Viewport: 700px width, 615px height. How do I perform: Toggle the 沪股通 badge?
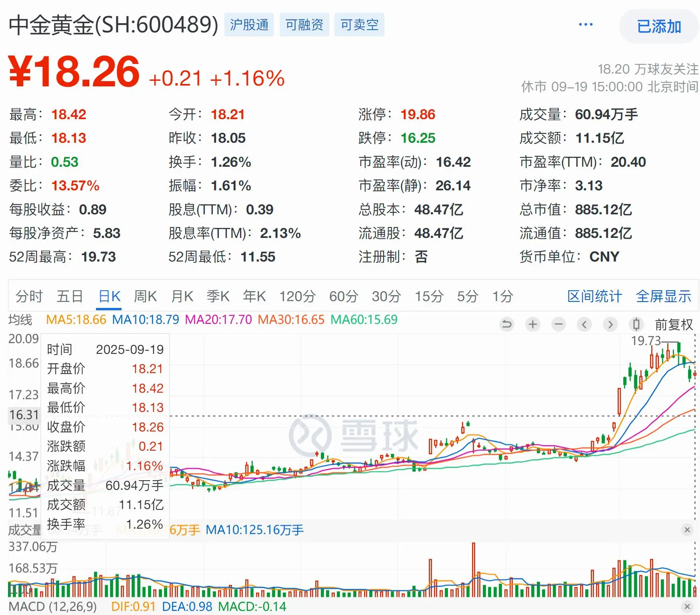(249, 24)
